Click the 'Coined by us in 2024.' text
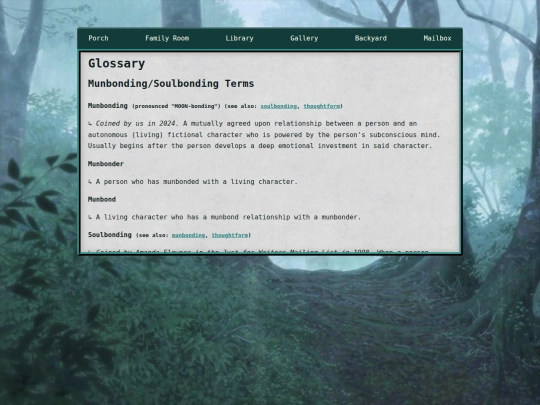 click(137, 123)
